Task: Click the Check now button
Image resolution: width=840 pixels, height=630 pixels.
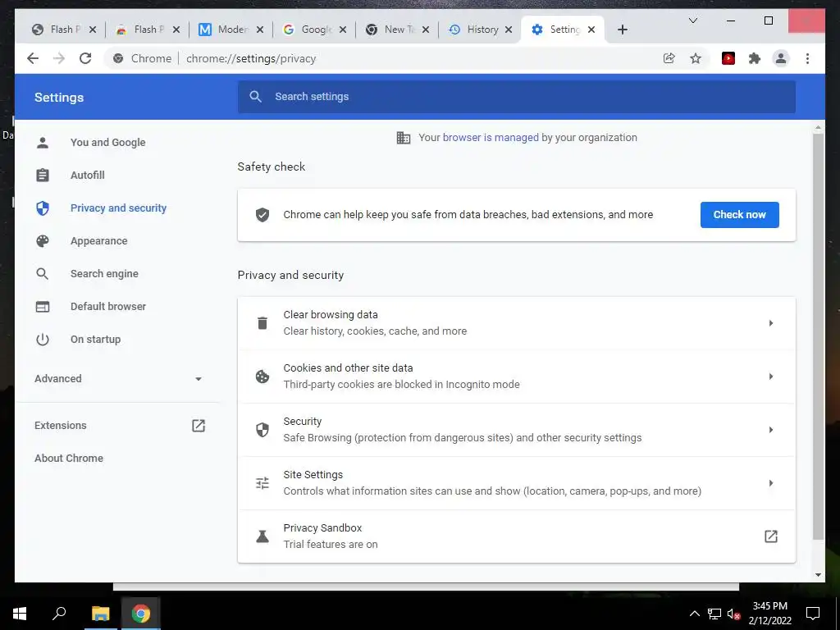Action: (x=739, y=215)
